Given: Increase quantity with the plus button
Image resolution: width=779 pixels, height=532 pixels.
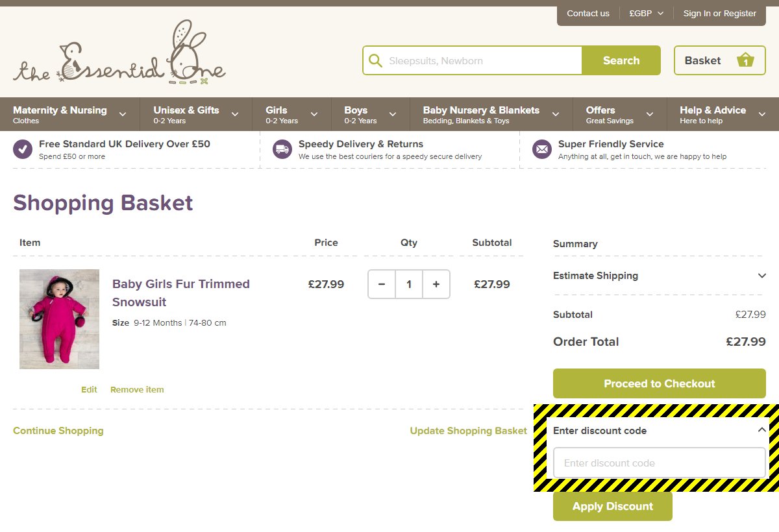Looking at the screenshot, I should pyautogui.click(x=435, y=284).
